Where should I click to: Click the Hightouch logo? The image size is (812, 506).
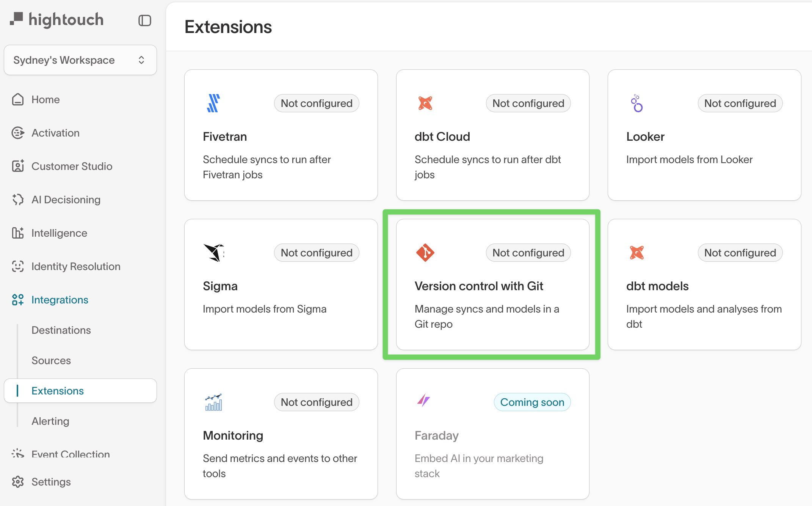click(56, 19)
